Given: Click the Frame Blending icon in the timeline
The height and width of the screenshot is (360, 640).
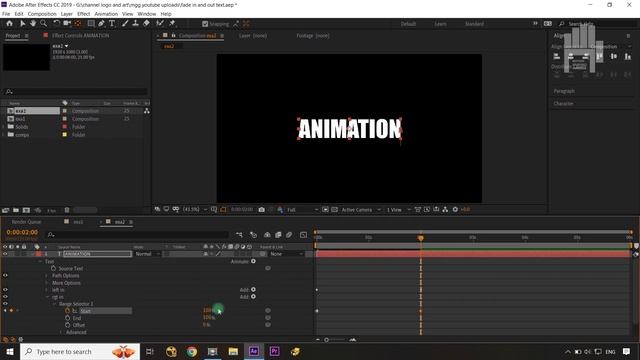Looking at the screenshot, I should click(278, 235).
